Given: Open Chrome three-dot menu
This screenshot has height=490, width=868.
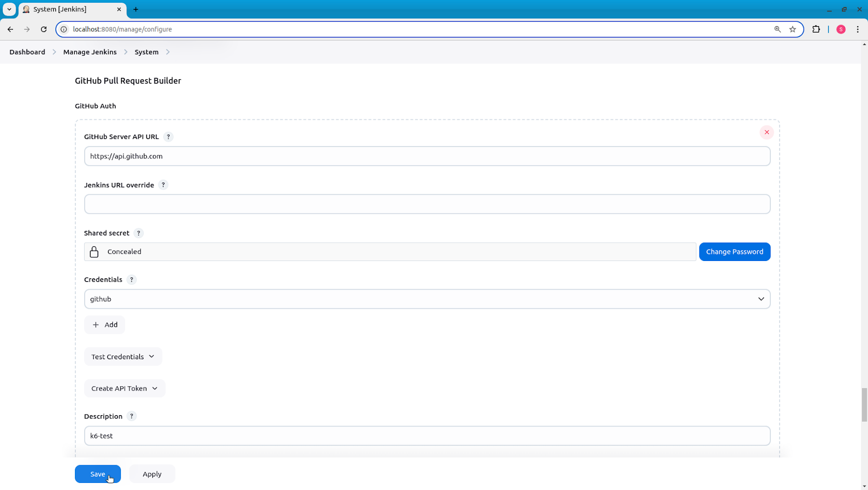Looking at the screenshot, I should tap(858, 29).
